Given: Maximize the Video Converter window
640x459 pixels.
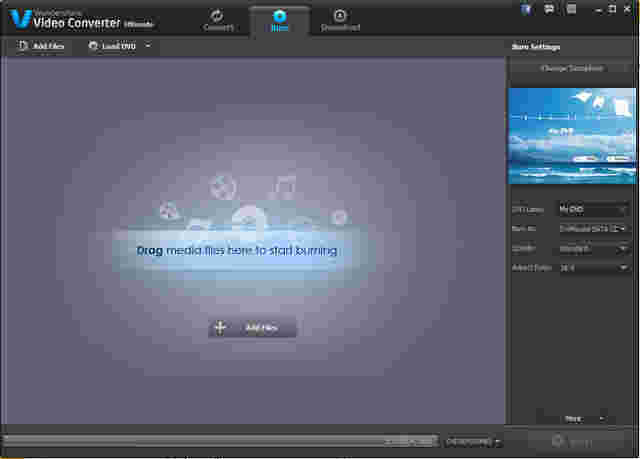Looking at the screenshot, I should click(x=612, y=9).
